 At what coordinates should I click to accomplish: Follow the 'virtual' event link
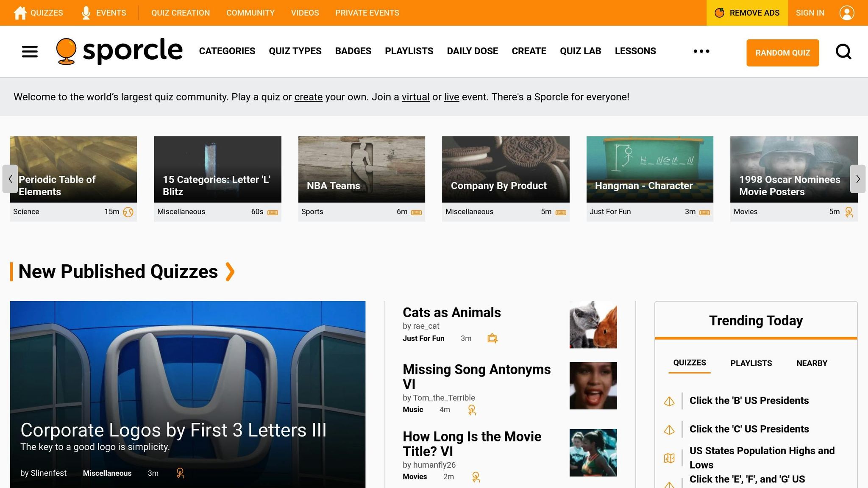coord(416,97)
